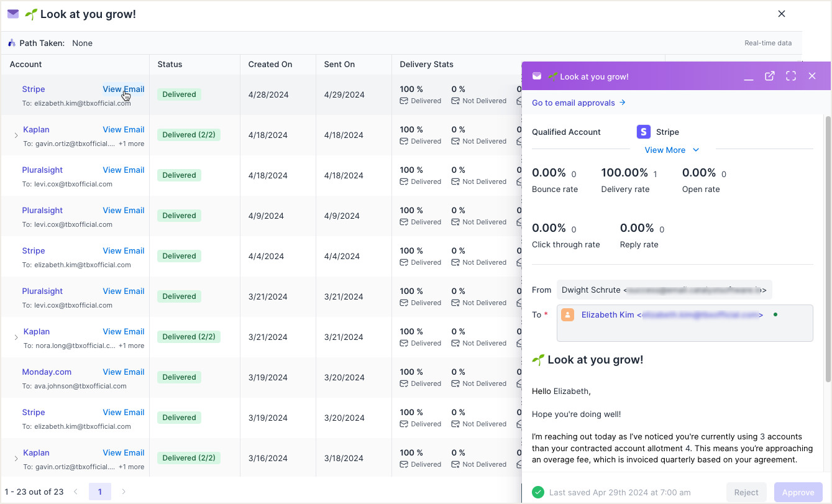Click the Path Taken icon
The image size is (832, 504).
click(x=12, y=44)
